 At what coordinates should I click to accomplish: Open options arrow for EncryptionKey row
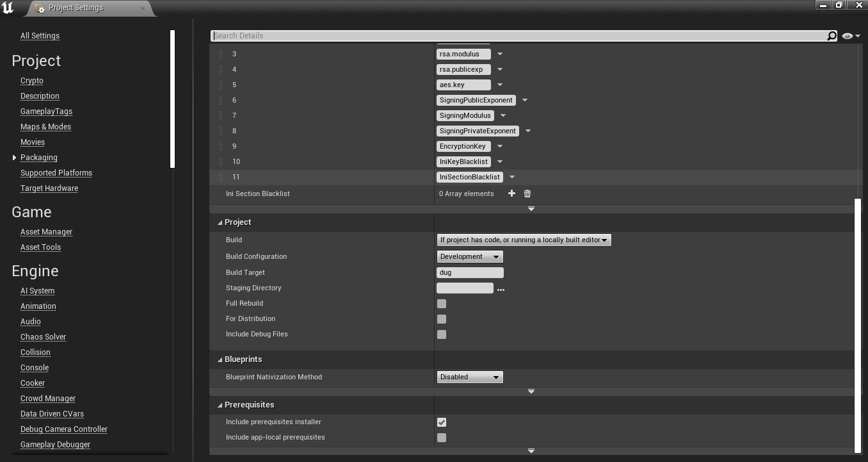(x=500, y=146)
